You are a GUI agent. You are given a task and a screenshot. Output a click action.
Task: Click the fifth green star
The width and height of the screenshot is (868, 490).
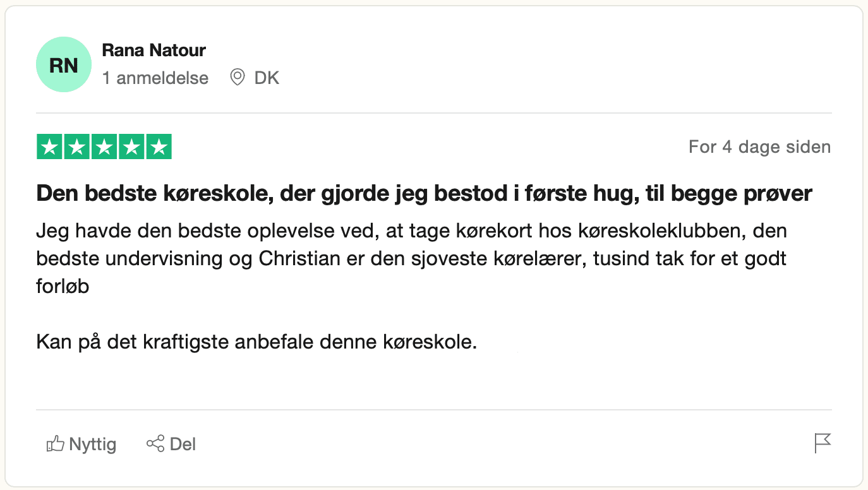pyautogui.click(x=159, y=147)
